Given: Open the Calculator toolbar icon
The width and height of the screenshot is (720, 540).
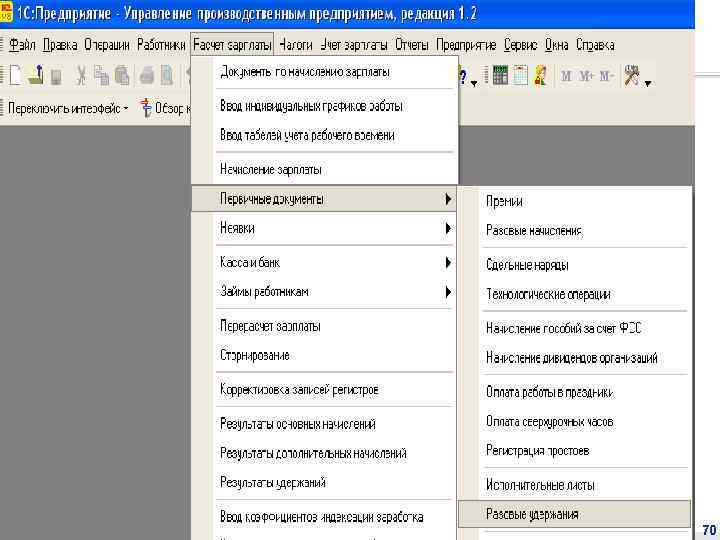Looking at the screenshot, I should [500, 75].
